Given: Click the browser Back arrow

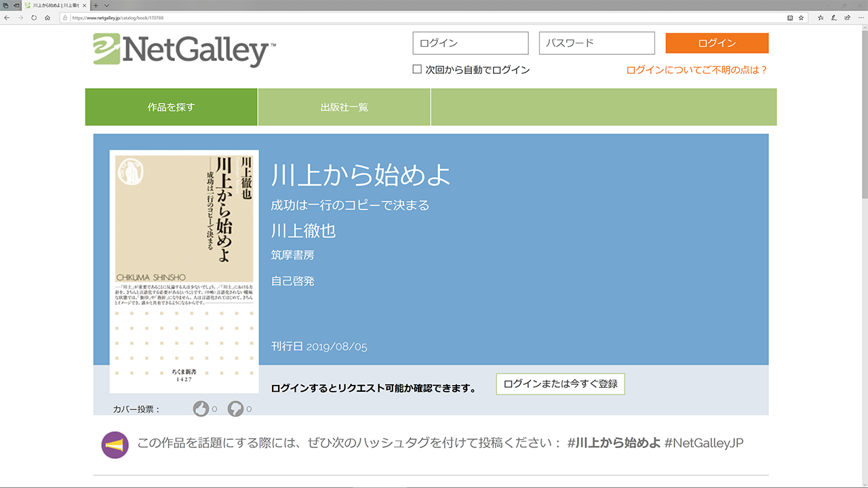Looking at the screenshot, I should coord(7,18).
